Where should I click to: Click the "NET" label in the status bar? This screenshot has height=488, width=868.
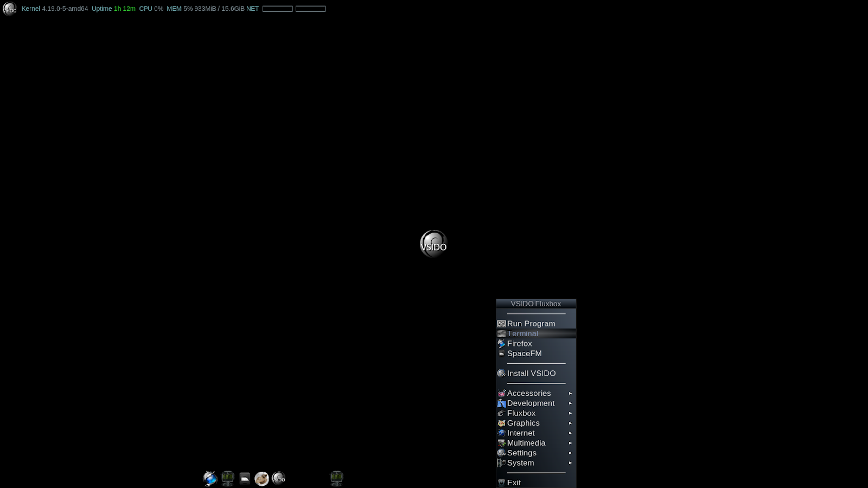253,9
